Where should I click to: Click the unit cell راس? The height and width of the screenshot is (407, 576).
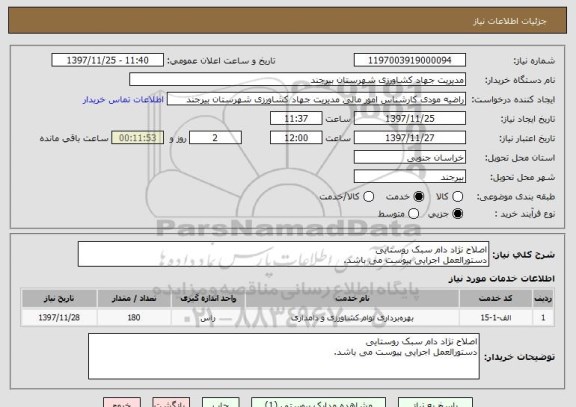pos(208,317)
